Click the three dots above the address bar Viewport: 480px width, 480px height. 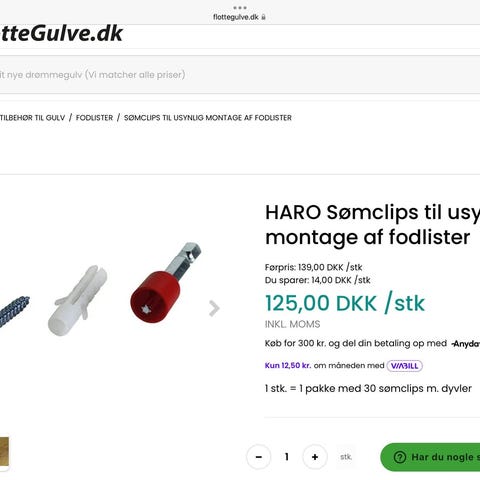[x=240, y=8]
